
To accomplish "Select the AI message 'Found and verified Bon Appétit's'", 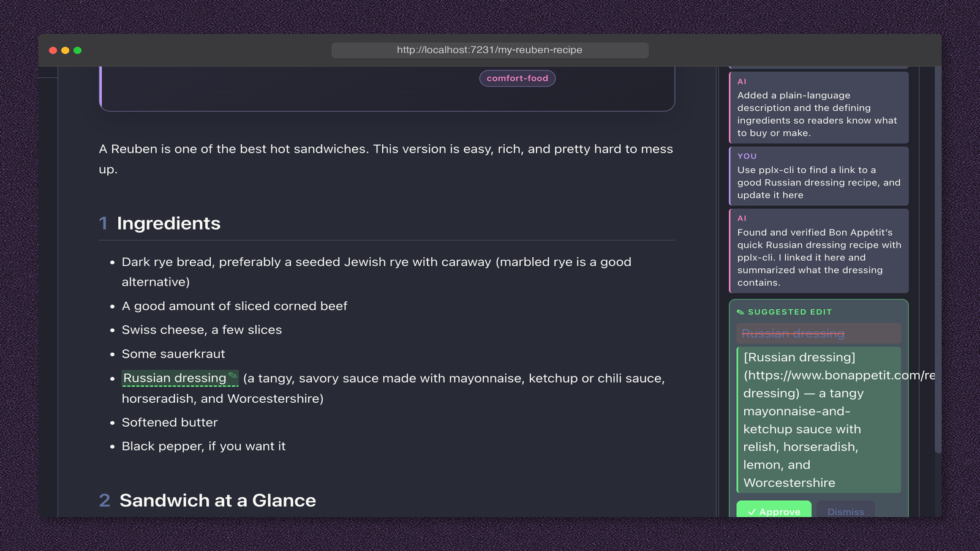I will 819,251.
